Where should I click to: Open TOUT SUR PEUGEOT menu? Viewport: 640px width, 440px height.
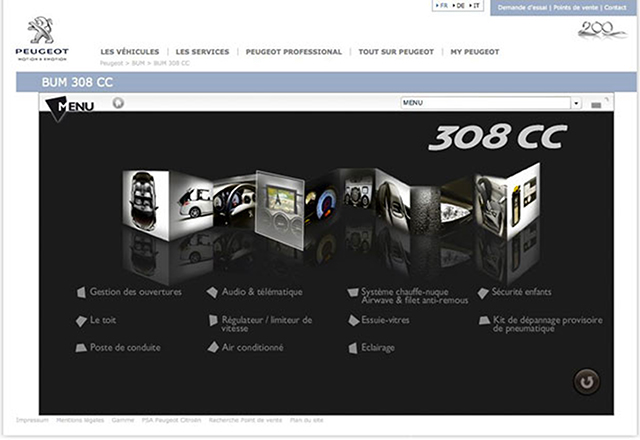[396, 52]
